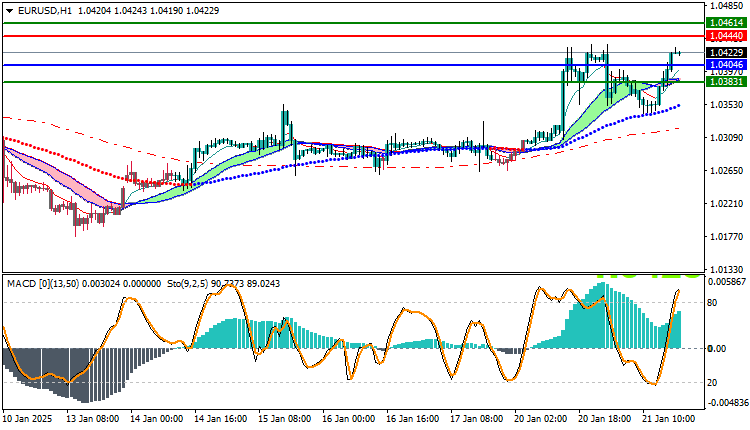Click the 13 Jan 08:00 time axis label
This screenshot has height=430, width=750.
point(93,419)
